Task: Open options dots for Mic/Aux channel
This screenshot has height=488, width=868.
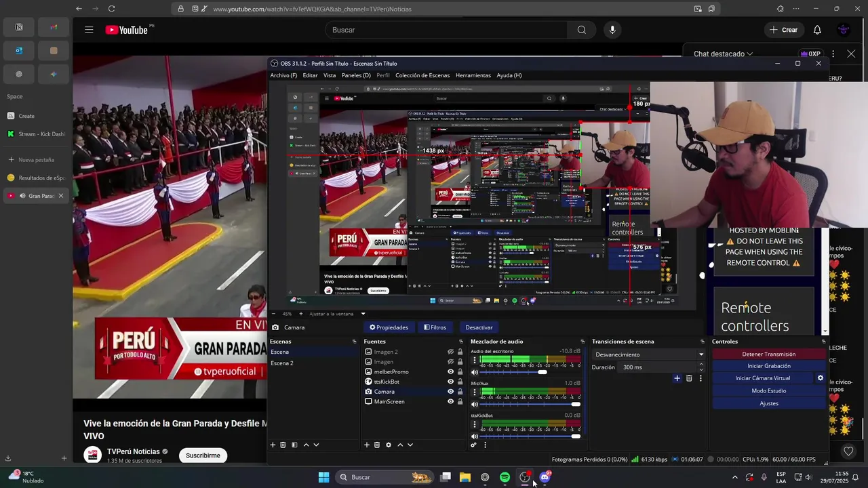Action: pyautogui.click(x=475, y=393)
